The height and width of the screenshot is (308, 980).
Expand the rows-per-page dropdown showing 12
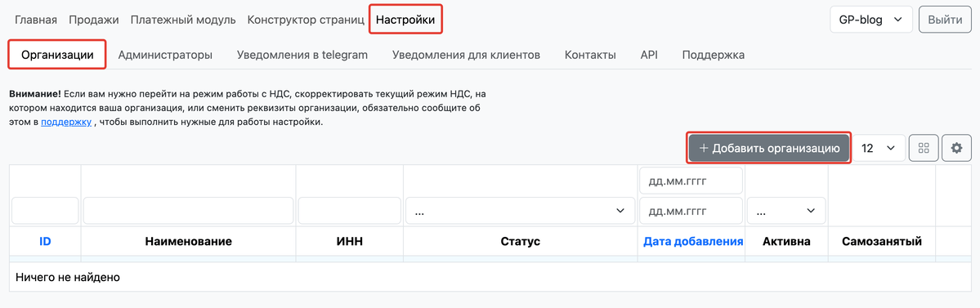878,148
